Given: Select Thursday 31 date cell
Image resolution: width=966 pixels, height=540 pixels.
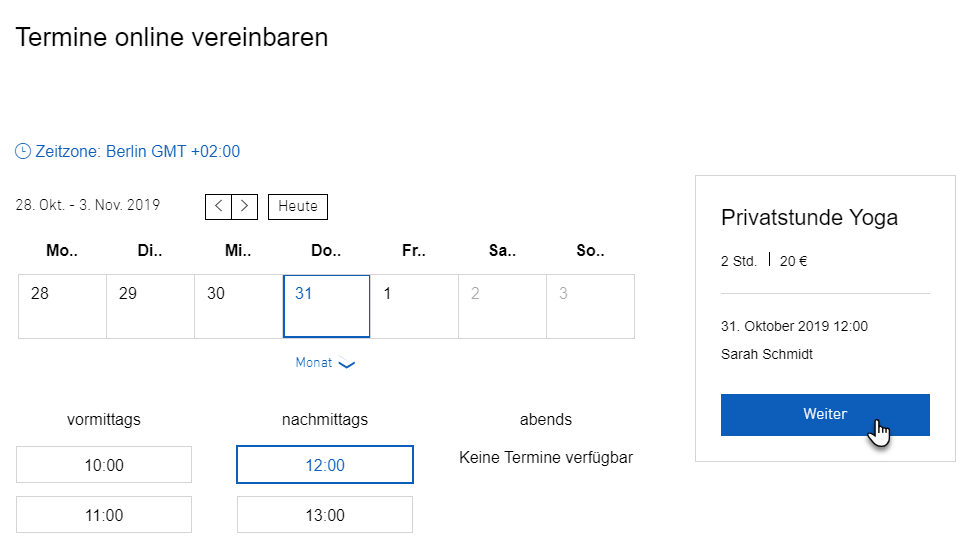Looking at the screenshot, I should [327, 307].
